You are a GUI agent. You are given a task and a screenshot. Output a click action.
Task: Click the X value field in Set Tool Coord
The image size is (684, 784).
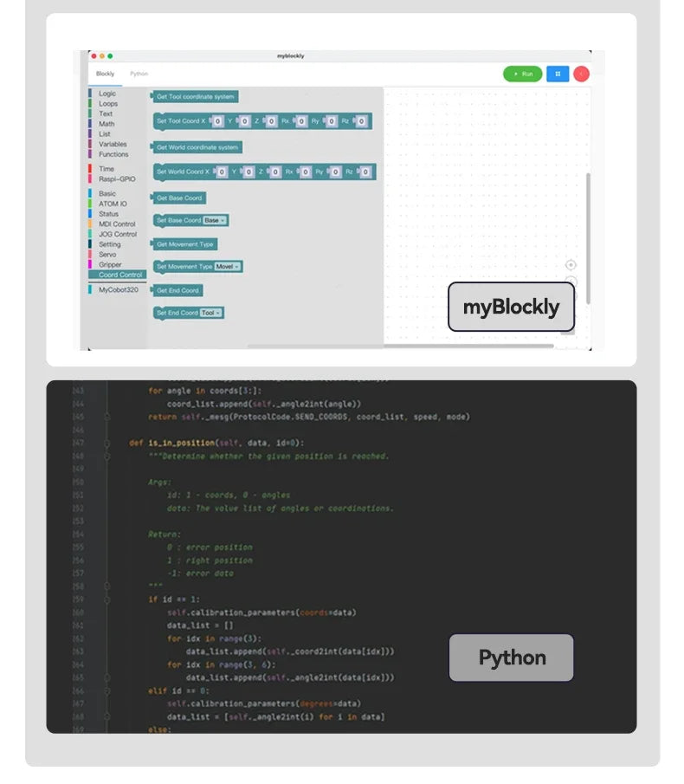pyautogui.click(x=217, y=121)
